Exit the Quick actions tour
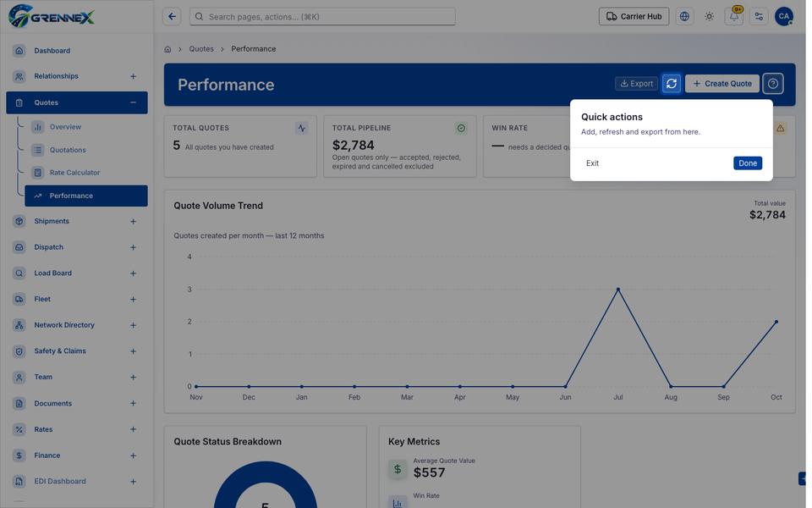Viewport: 812px width, 508px height. pos(592,163)
